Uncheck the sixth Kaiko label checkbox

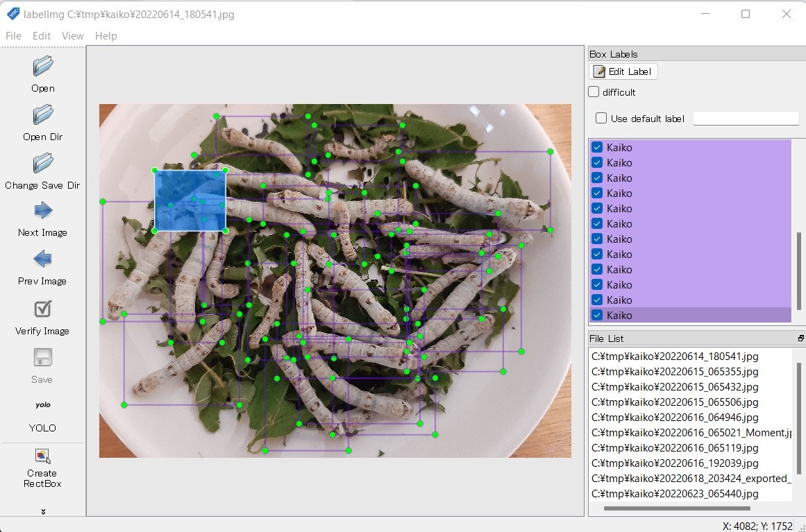(x=597, y=223)
